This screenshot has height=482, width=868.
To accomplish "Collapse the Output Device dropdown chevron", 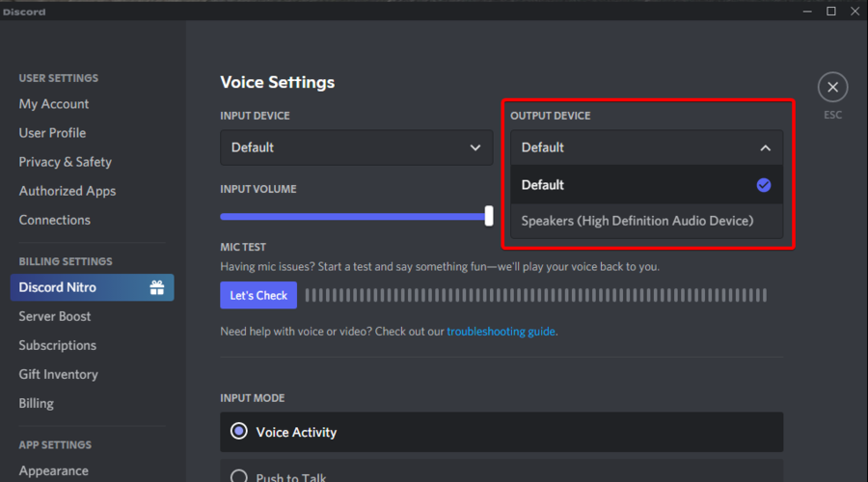I will coord(765,147).
